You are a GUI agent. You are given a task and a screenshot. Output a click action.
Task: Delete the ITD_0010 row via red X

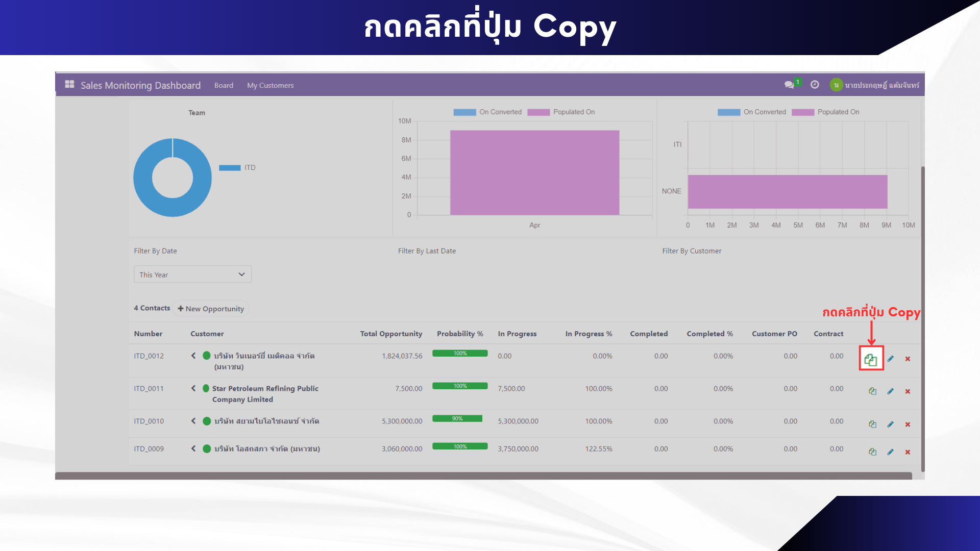pos(908,424)
